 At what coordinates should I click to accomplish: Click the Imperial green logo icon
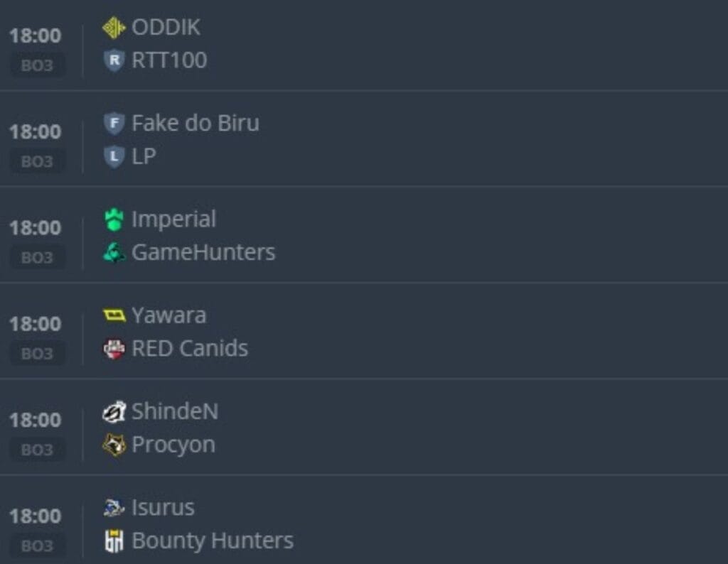114,219
